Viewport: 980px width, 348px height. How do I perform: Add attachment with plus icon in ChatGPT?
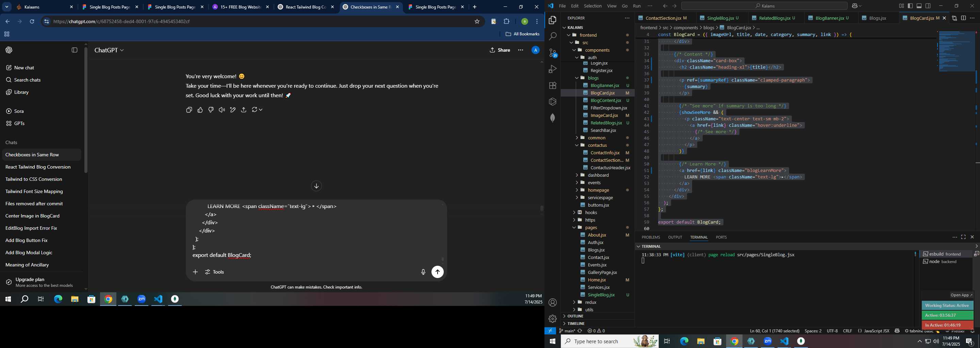tap(195, 272)
